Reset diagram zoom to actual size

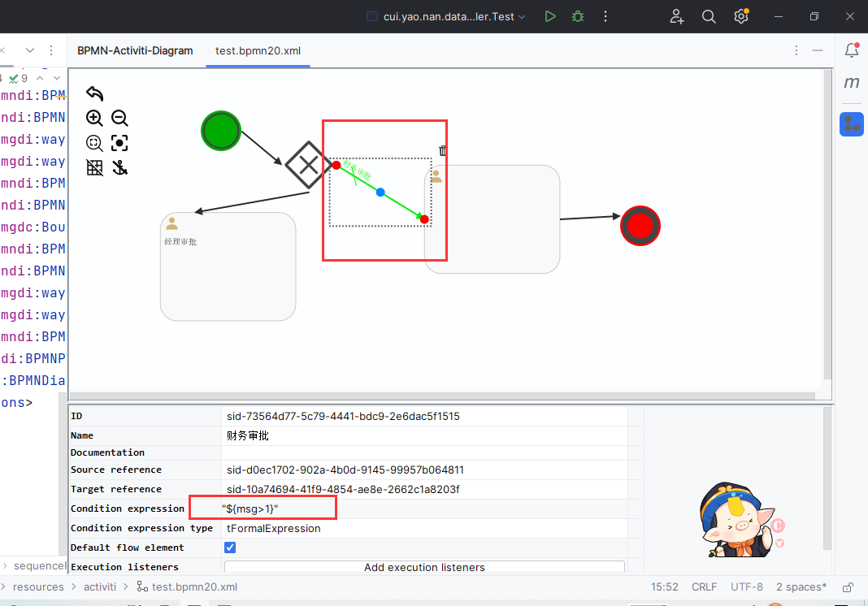click(94, 143)
